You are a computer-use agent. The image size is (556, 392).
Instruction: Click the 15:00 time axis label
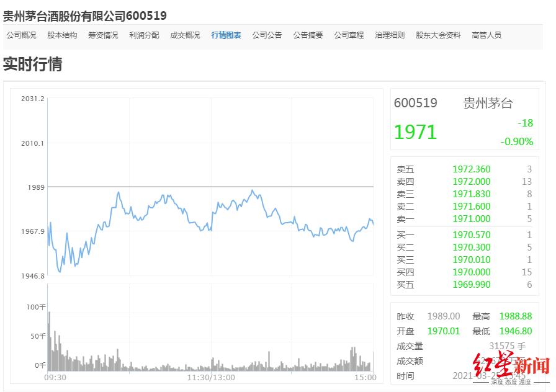pos(365,378)
